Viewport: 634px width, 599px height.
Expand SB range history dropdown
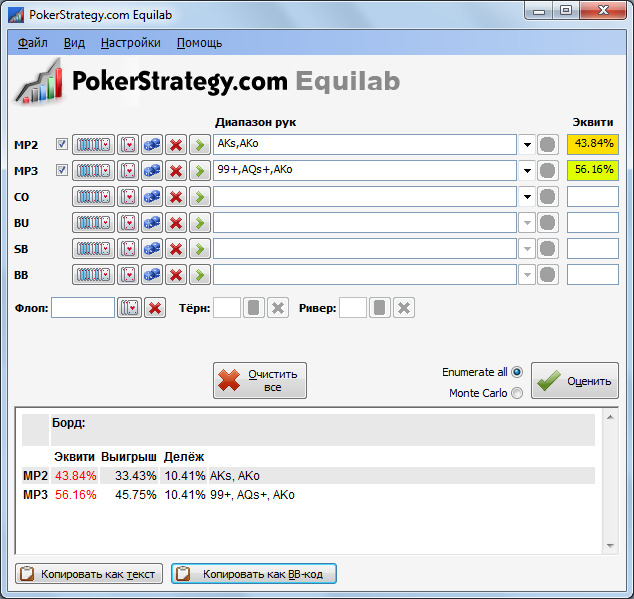527,249
